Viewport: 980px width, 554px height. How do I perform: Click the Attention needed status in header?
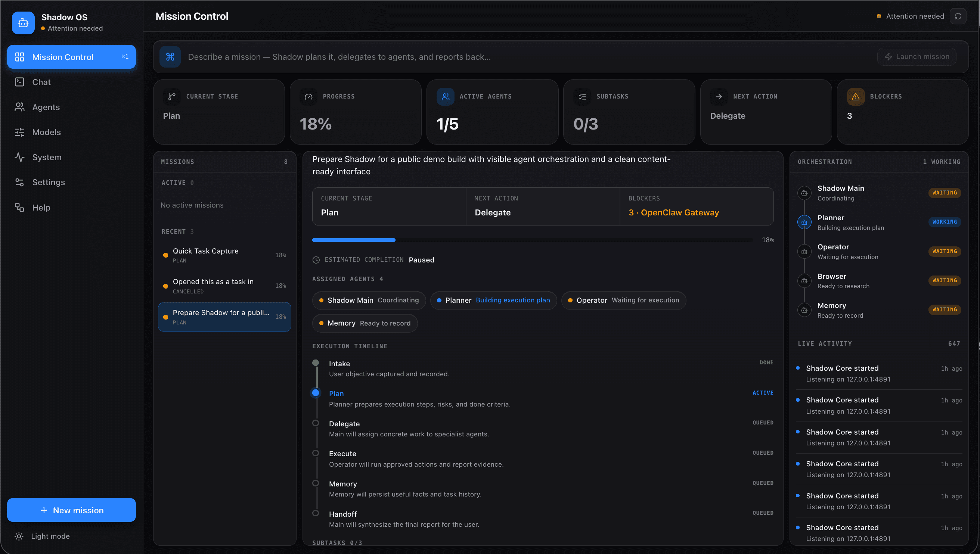(x=911, y=16)
